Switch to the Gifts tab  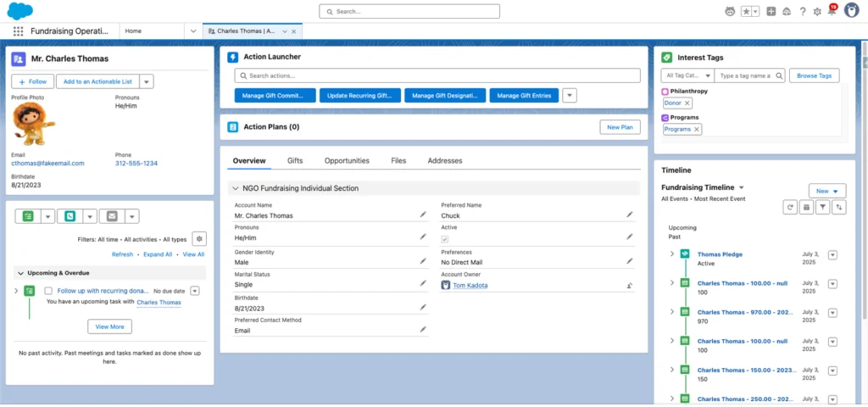point(295,160)
